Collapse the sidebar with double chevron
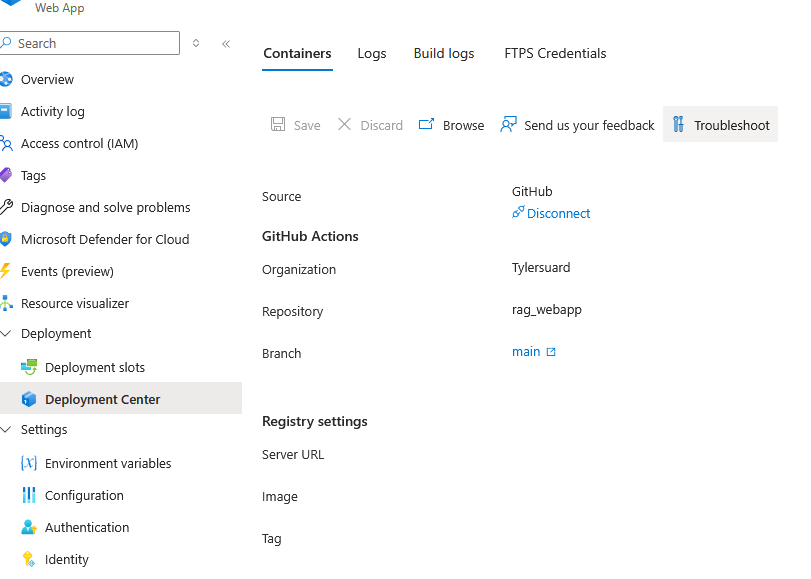 pyautogui.click(x=226, y=43)
